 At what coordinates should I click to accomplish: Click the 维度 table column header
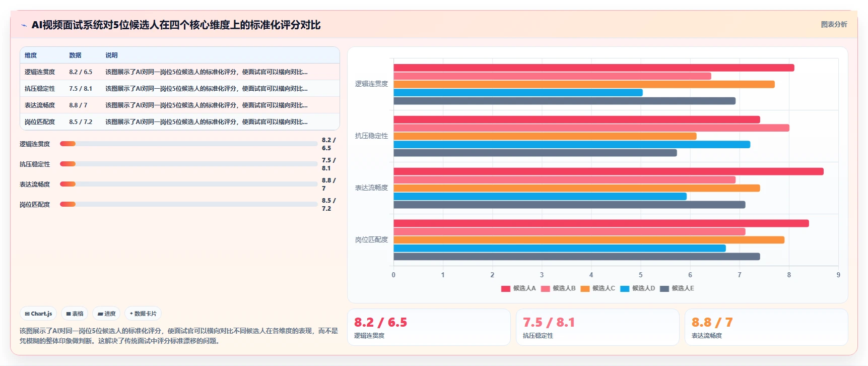[x=31, y=55]
